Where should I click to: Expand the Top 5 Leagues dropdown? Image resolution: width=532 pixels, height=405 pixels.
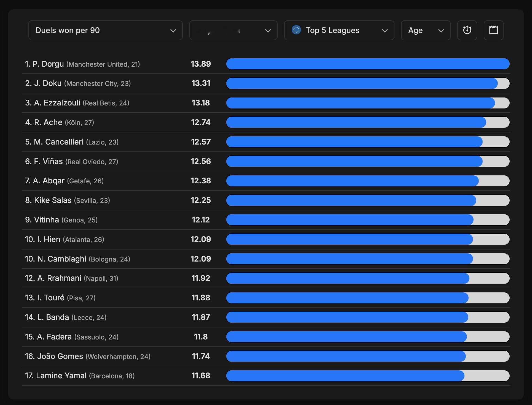coord(339,30)
